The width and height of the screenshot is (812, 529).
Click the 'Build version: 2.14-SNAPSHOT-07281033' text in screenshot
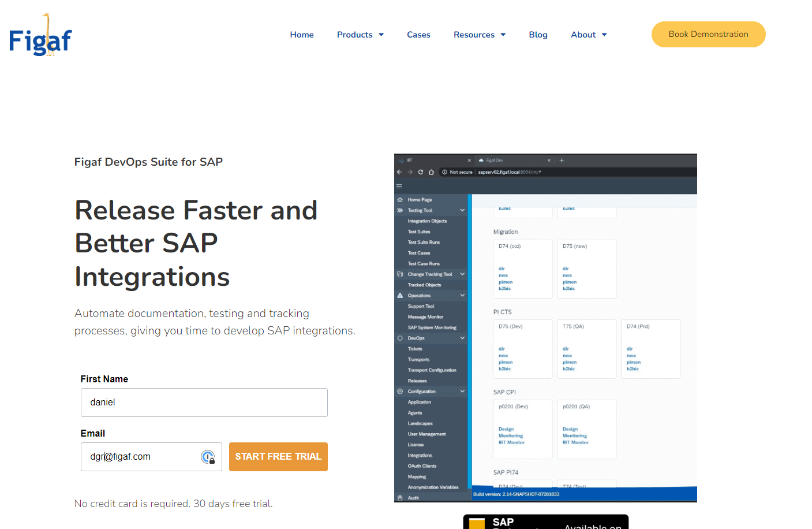tap(516, 494)
